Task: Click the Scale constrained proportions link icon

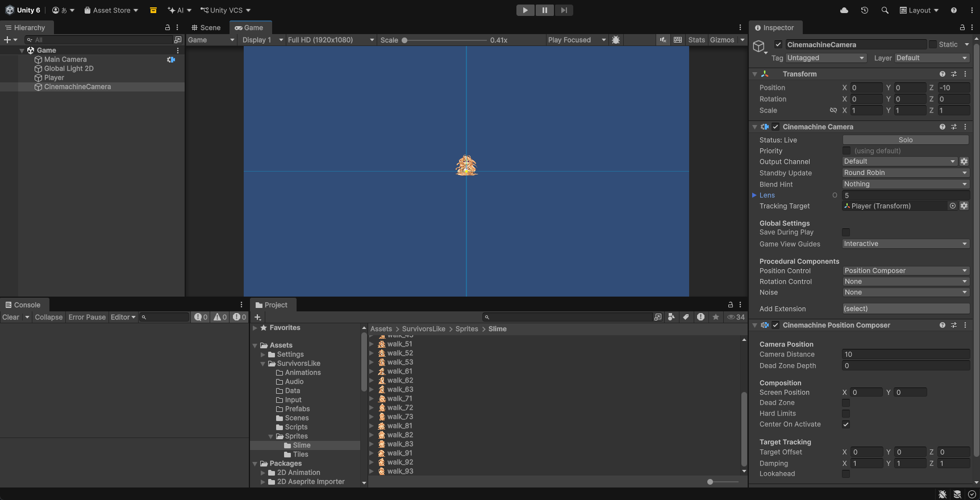Action: (x=833, y=110)
